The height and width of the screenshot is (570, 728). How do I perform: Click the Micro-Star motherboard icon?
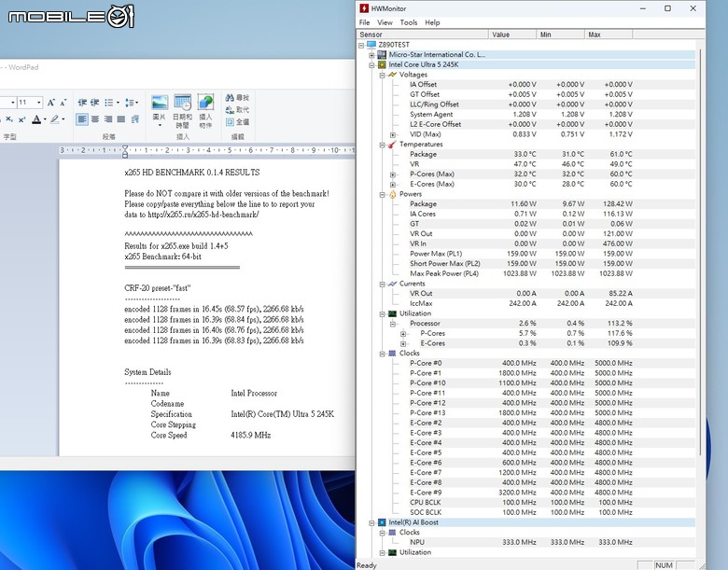pos(382,55)
